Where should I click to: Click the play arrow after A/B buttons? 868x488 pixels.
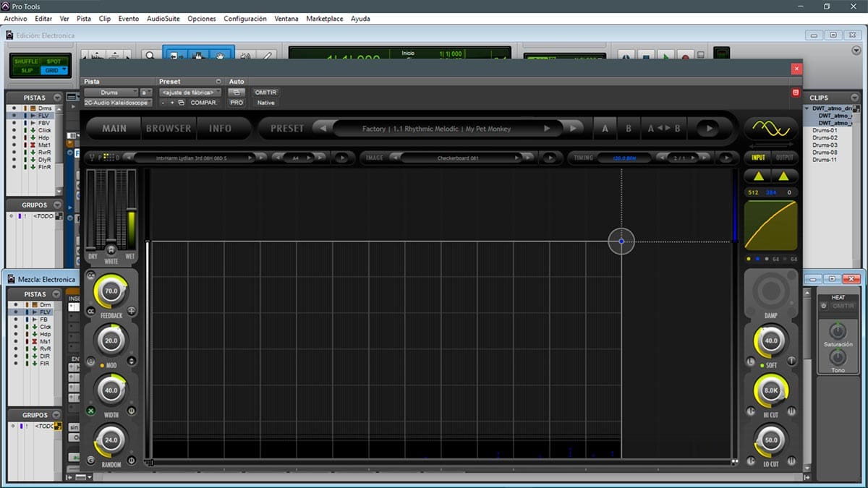tap(708, 129)
